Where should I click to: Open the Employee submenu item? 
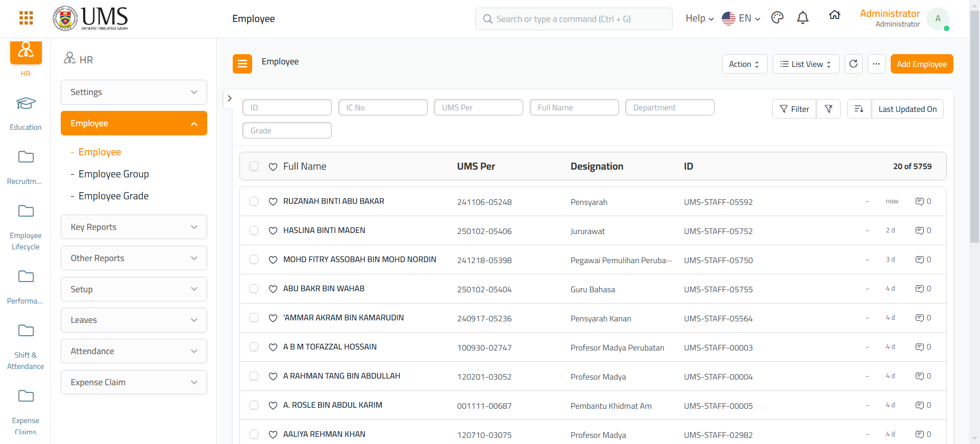100,152
